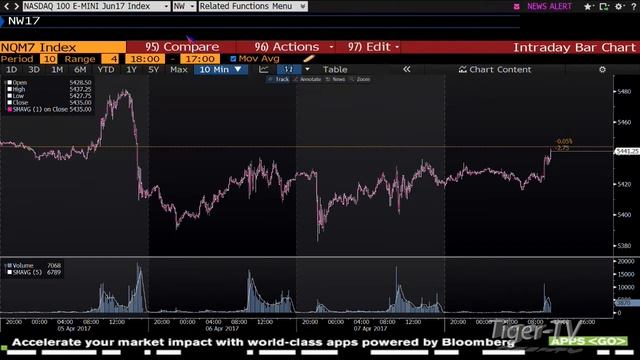Open the NASDAQ 100 E-MINI Jun17 Index dropdown
The height and width of the screenshot is (360, 640).
(x=96, y=6)
